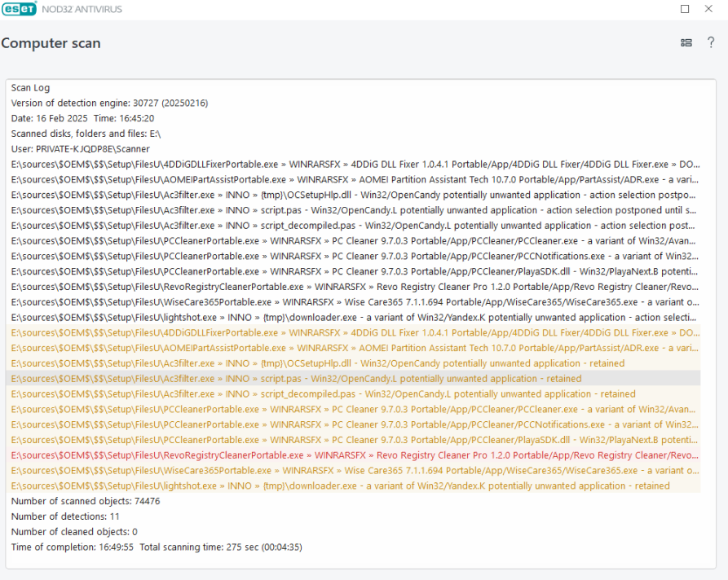Maximize the NOD32 Antivirus window
Screen dimensions: 728x580
(x=685, y=9)
